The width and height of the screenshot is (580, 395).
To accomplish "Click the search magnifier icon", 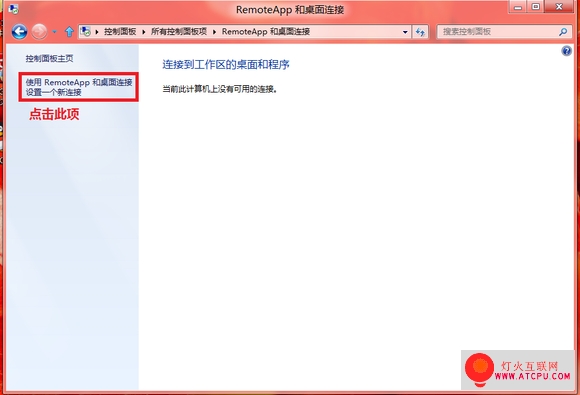I will (x=563, y=32).
